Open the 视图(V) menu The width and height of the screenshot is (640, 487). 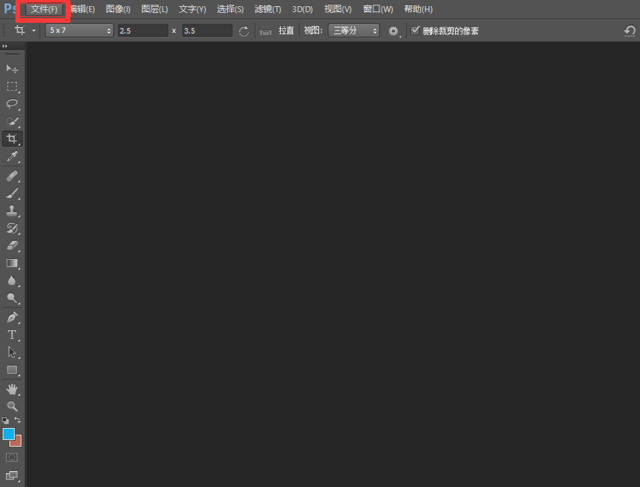tap(338, 9)
